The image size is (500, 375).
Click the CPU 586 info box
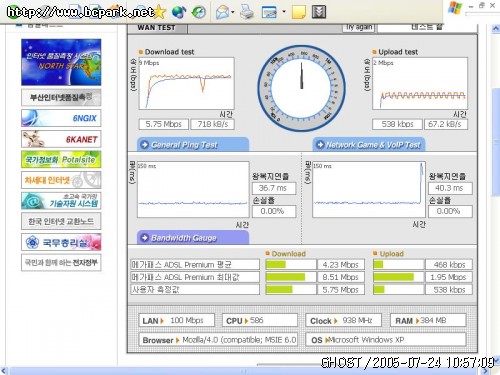pyautogui.click(x=260, y=320)
